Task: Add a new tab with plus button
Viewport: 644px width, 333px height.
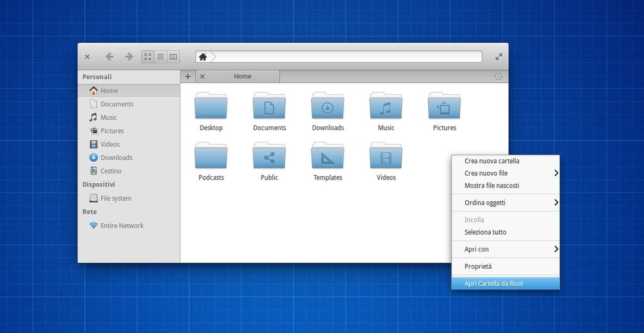Action: point(187,76)
